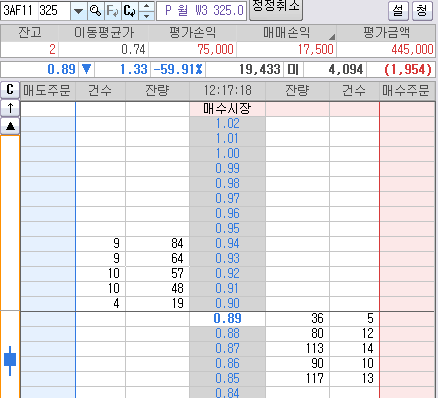
Task: Click the blue candlestick indicator
Action: click(10, 361)
